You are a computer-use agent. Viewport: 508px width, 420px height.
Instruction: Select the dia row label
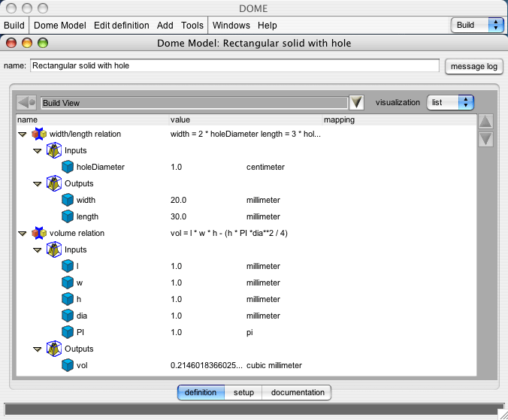point(82,316)
